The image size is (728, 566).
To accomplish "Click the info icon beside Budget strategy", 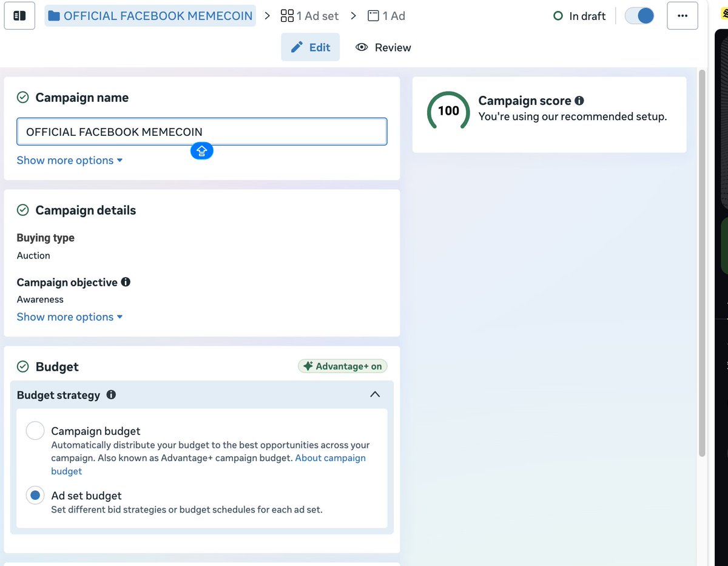I will coord(111,395).
